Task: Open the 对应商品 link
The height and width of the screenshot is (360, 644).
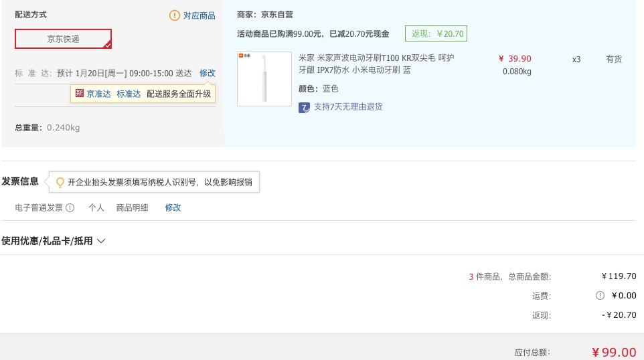Action: (199, 15)
